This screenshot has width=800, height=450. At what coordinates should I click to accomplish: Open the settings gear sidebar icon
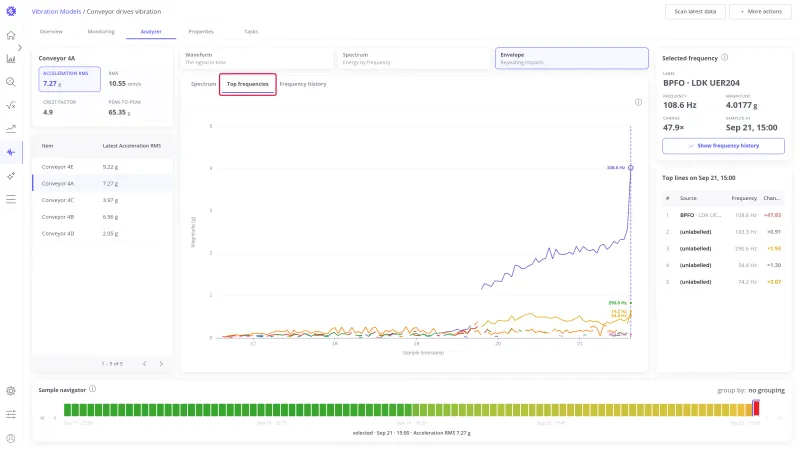[x=11, y=391]
